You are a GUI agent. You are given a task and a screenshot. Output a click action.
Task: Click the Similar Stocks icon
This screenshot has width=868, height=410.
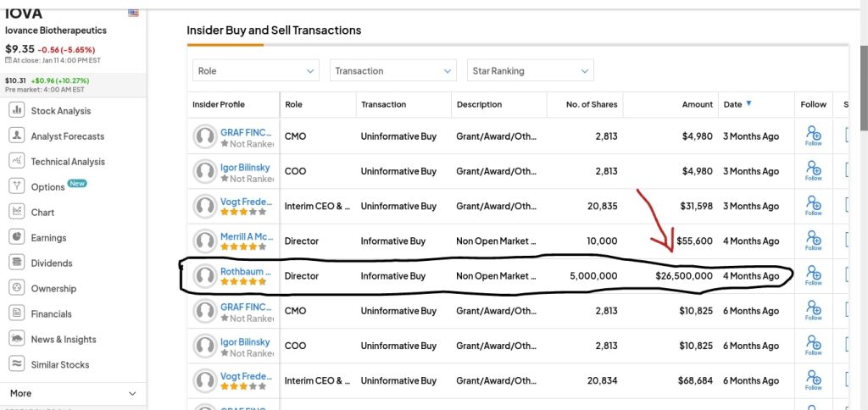(x=16, y=364)
